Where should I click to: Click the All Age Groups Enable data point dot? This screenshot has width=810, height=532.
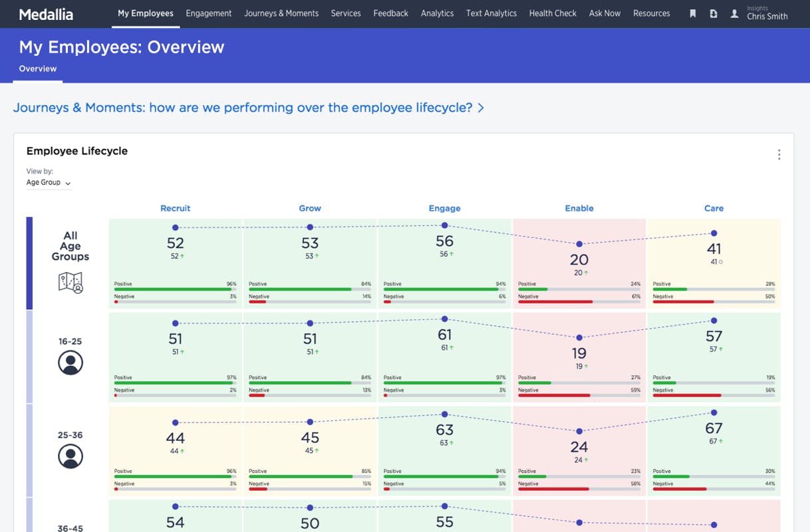pos(579,244)
